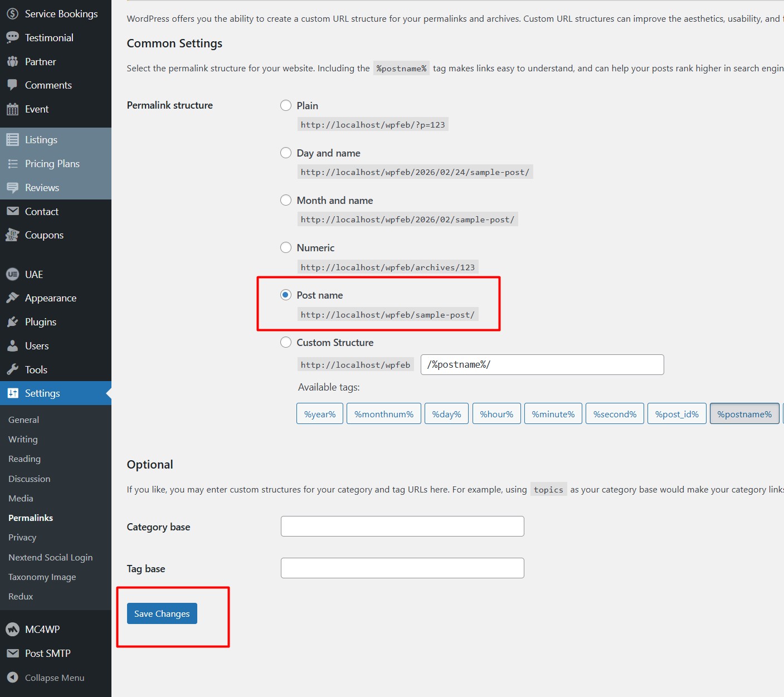The image size is (784, 697).
Task: Pick the Numeric permalink radio button
Action: [286, 247]
